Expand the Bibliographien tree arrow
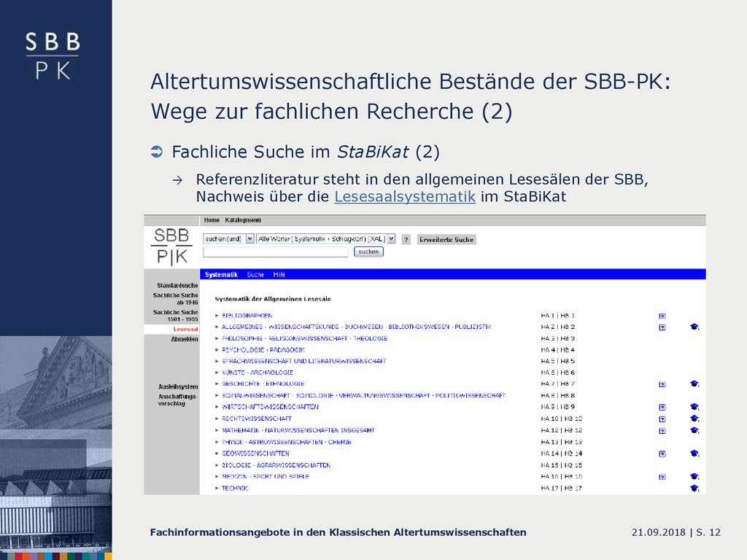Image resolution: width=747 pixels, height=560 pixels. pos(217,316)
